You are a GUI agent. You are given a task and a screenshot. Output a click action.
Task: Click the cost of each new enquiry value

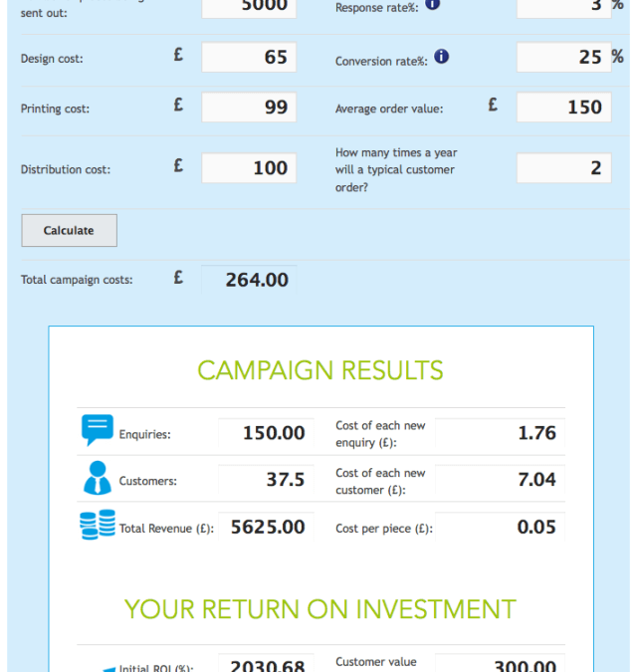[x=500, y=433]
